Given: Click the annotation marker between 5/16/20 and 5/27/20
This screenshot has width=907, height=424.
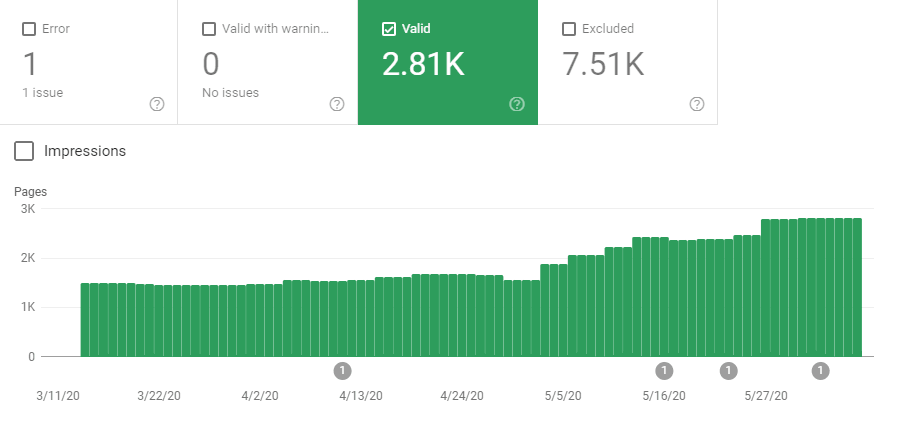Looking at the screenshot, I should point(728,371).
